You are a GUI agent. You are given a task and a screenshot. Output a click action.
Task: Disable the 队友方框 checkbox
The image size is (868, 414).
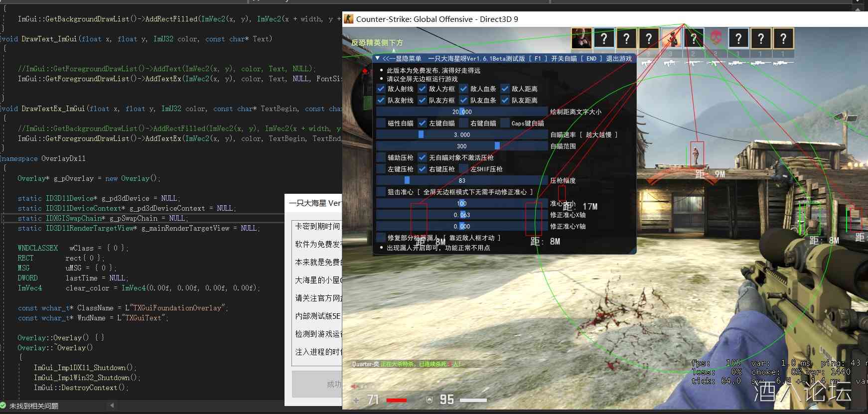pyautogui.click(x=423, y=100)
